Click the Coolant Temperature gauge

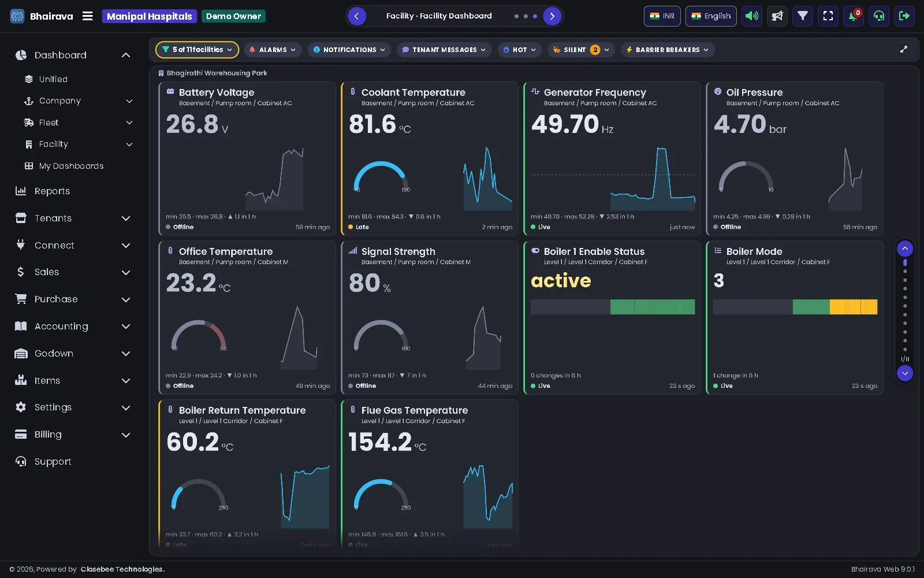click(x=381, y=177)
